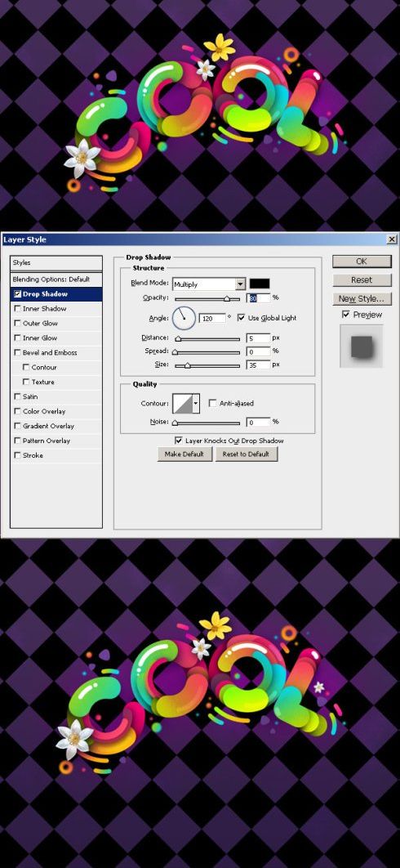Viewport: 400px width, 868px height.
Task: Click Make Default button
Action: pyautogui.click(x=184, y=454)
